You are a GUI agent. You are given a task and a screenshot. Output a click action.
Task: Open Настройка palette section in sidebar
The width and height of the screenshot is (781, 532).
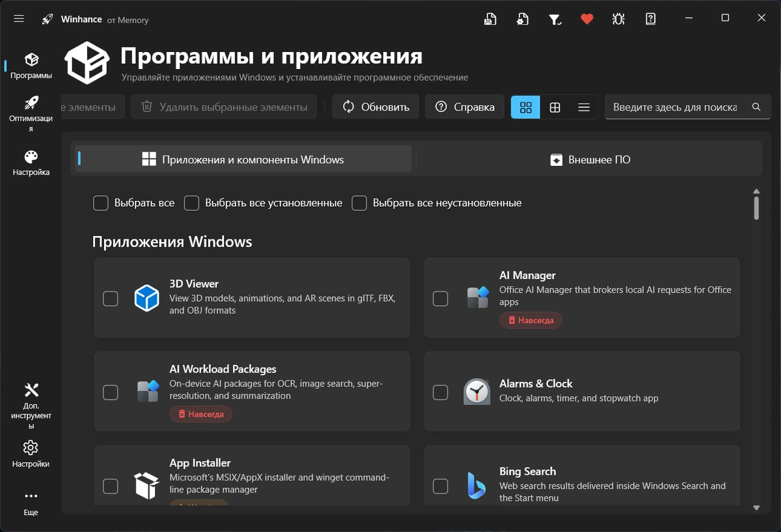click(x=31, y=163)
